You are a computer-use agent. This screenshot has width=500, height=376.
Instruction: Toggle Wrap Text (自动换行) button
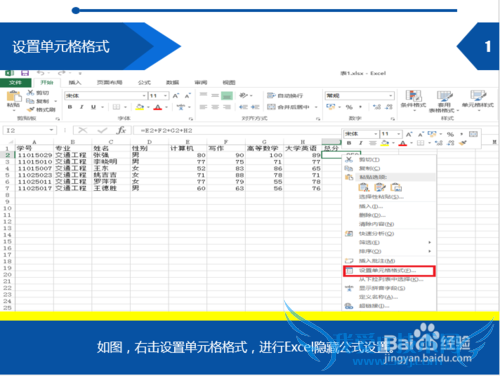285,96
